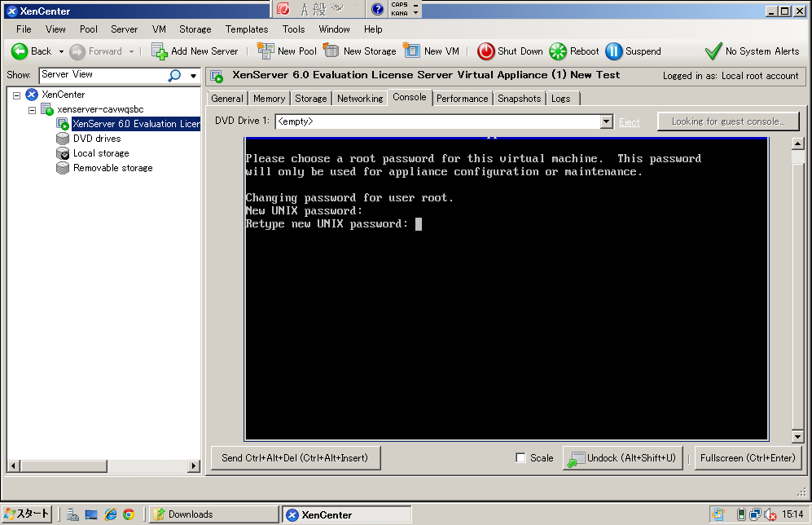The image size is (812, 525).
Task: Click the network connection tray icon
Action: point(755,514)
